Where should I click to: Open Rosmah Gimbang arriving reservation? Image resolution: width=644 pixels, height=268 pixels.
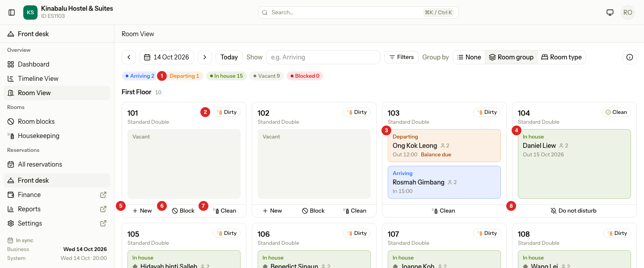coord(444,182)
